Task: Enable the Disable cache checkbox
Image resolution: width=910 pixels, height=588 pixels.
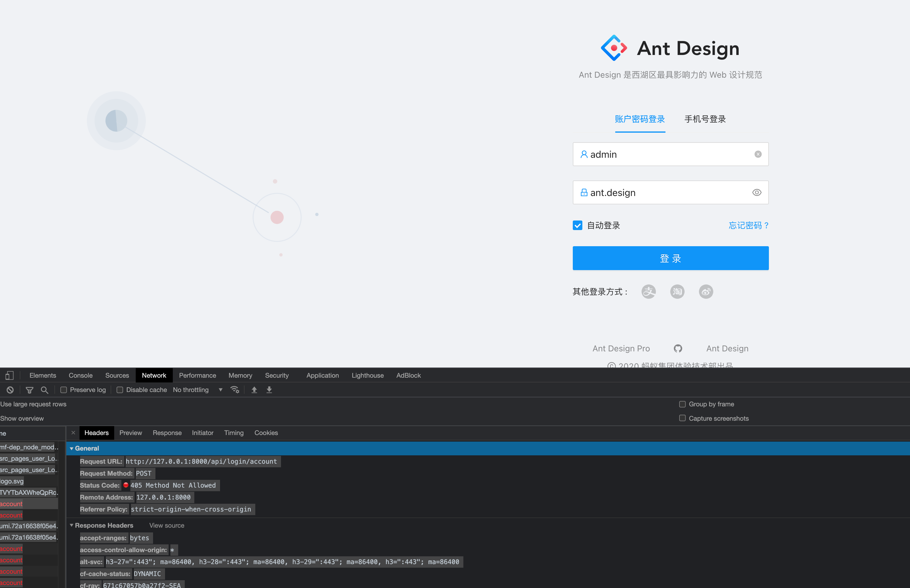Action: [x=120, y=390]
